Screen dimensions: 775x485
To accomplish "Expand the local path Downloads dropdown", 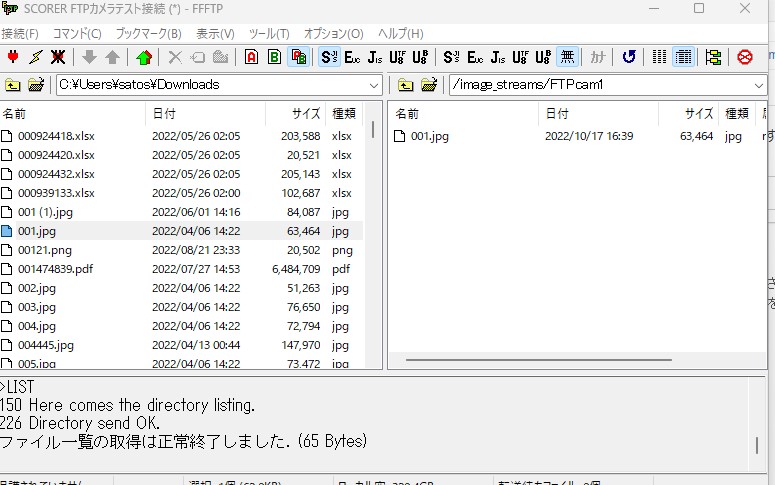I will pyautogui.click(x=374, y=85).
